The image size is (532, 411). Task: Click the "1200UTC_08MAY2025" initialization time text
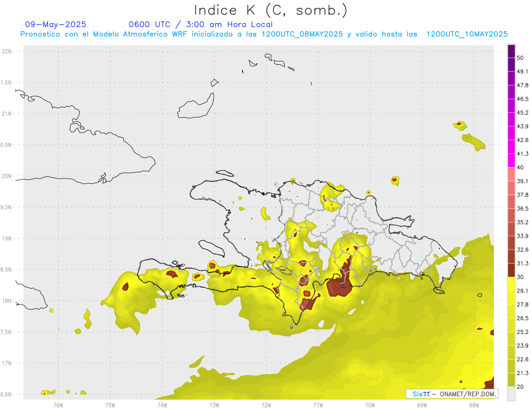pyautogui.click(x=302, y=34)
